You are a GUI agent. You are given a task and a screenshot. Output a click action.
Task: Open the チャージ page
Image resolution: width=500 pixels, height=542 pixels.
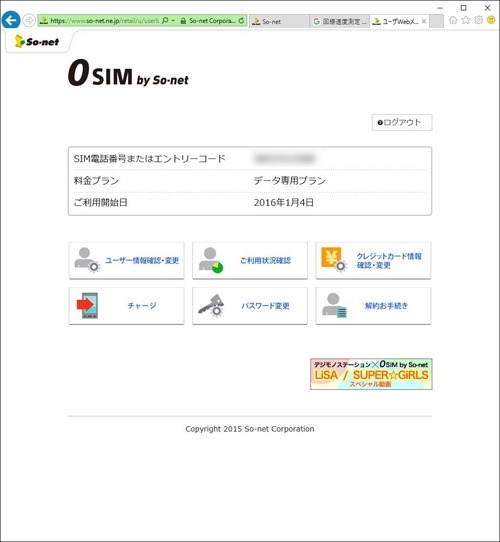click(x=127, y=306)
